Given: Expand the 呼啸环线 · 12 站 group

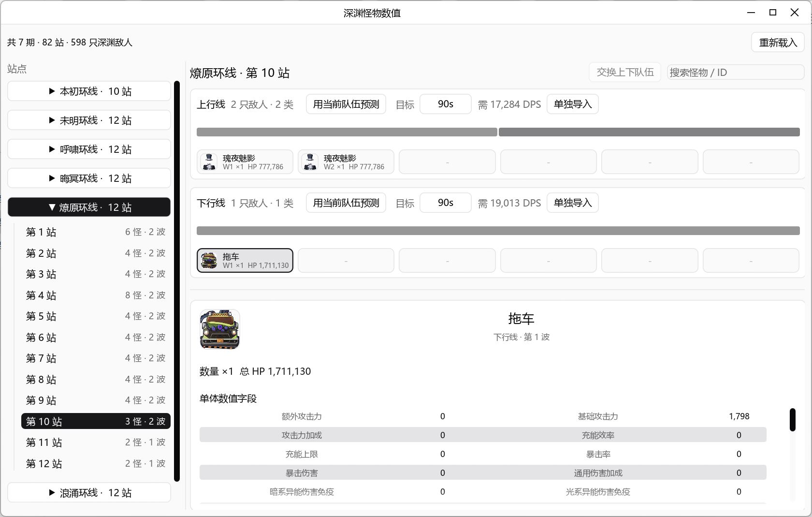Looking at the screenshot, I should (x=89, y=149).
